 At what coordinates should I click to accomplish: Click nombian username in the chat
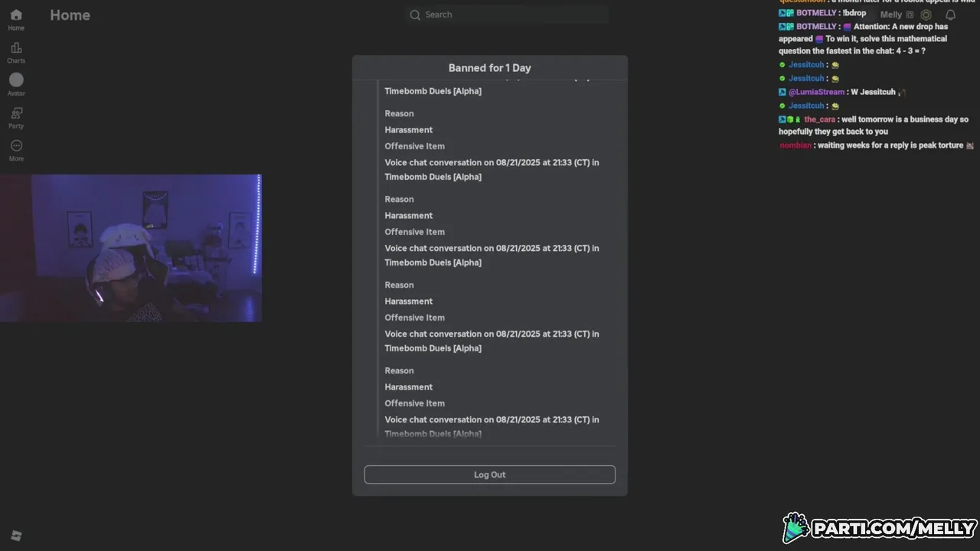pos(795,145)
